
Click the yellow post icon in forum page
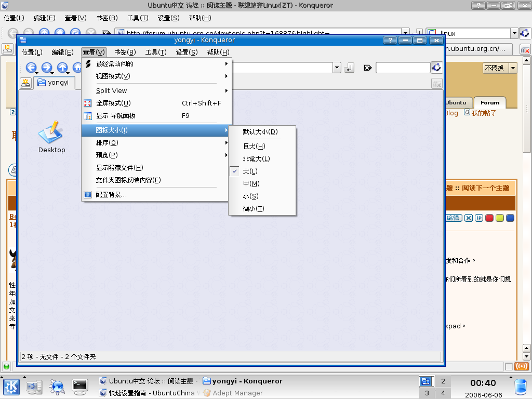tap(499, 218)
